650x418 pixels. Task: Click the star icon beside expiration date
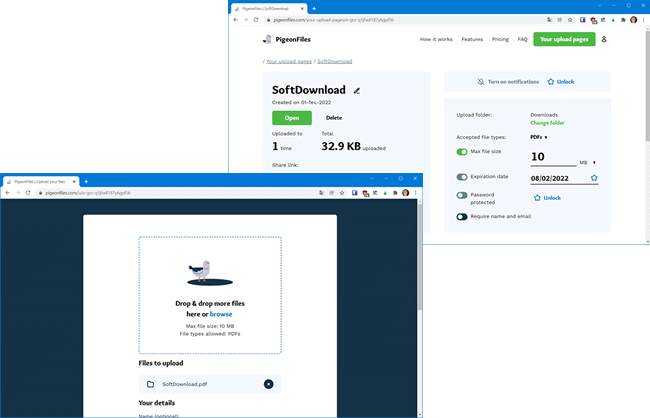(594, 178)
